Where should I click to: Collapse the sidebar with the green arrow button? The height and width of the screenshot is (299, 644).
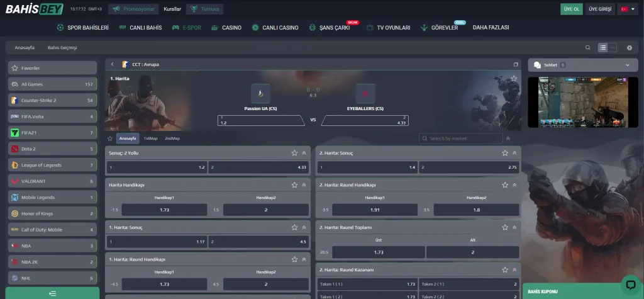click(x=53, y=293)
